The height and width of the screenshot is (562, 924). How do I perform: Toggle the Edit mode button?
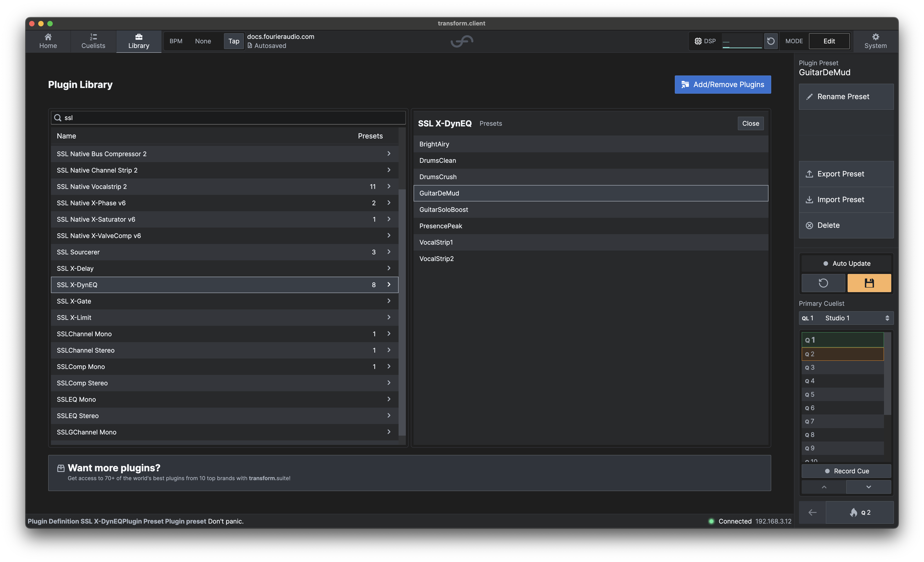coord(829,41)
